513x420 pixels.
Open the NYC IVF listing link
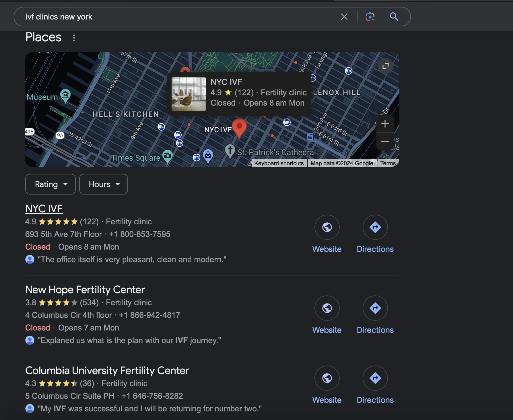tap(44, 209)
